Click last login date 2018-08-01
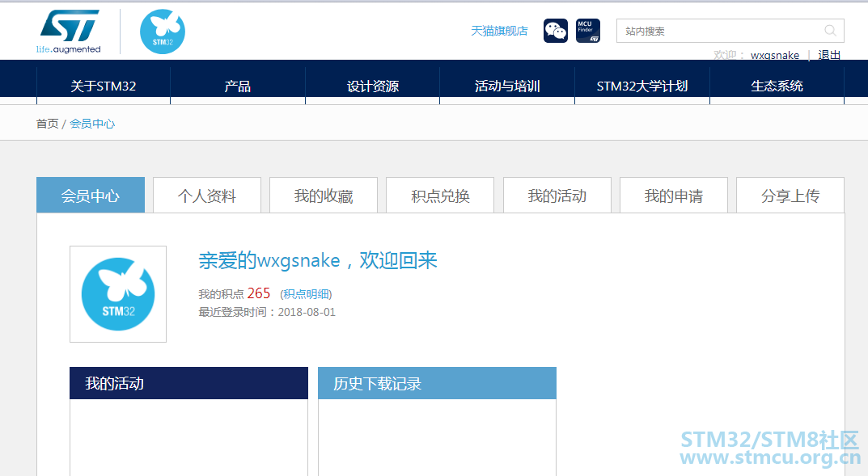 (x=307, y=312)
